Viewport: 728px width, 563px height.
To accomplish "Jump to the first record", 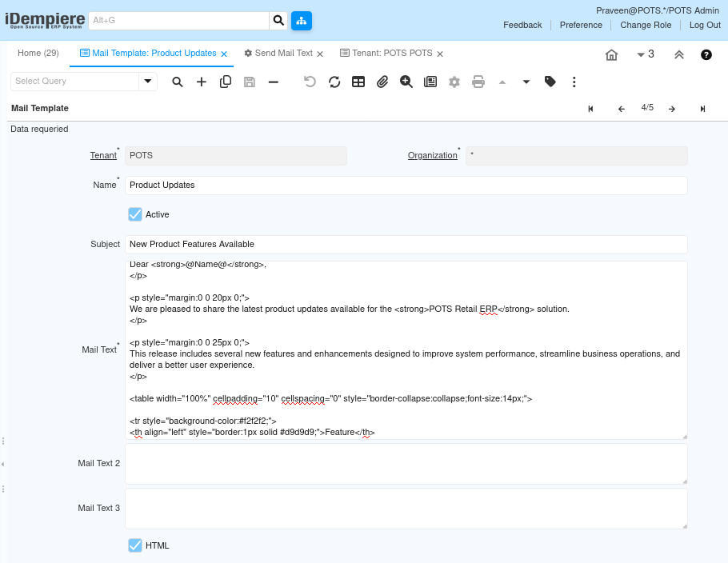I will pyautogui.click(x=590, y=109).
